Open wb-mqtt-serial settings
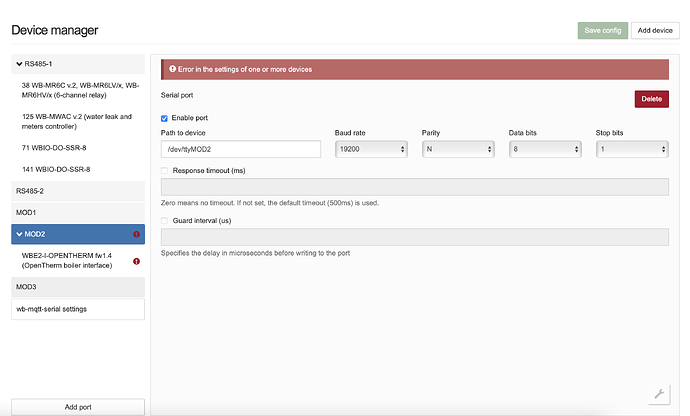 (x=78, y=309)
